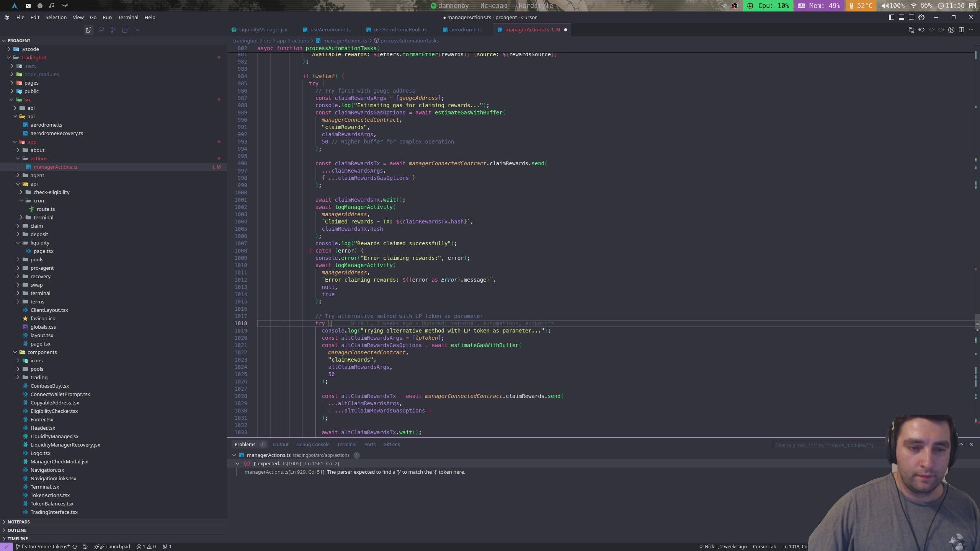This screenshot has height=551, width=980.
Task: Toggle file blame git icon in toolbar
Action: click(x=951, y=30)
